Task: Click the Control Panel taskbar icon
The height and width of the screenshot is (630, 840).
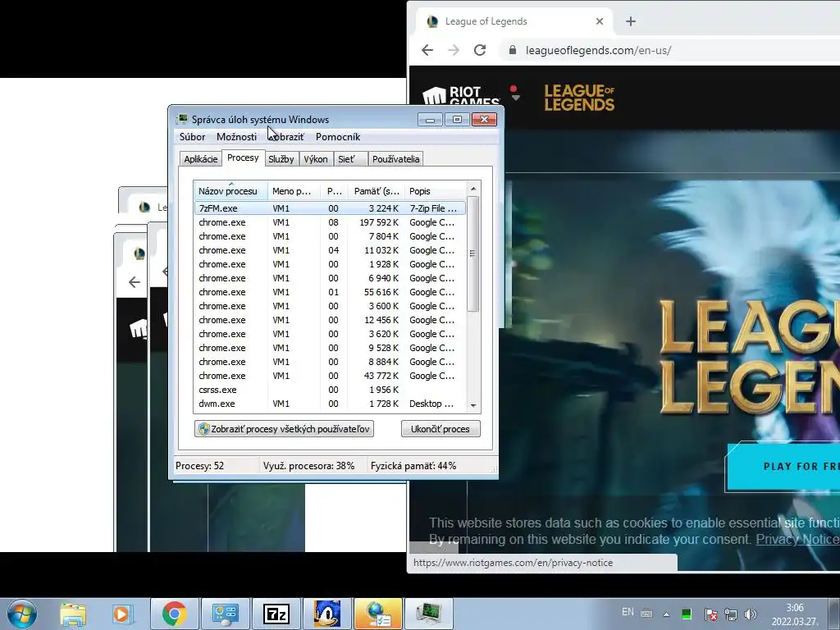Action: tap(225, 614)
